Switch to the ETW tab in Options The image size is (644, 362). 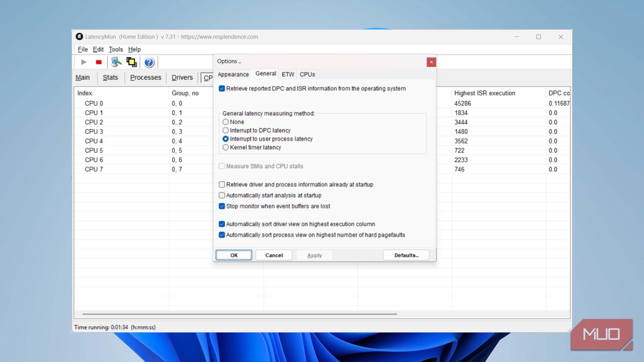288,74
